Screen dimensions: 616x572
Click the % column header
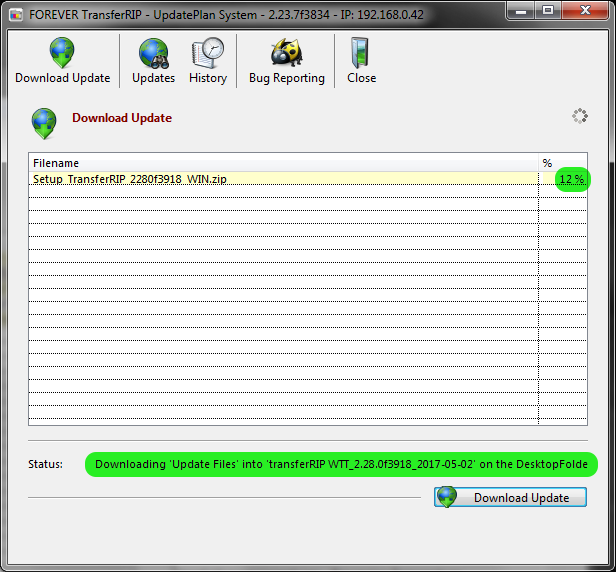[x=563, y=163]
